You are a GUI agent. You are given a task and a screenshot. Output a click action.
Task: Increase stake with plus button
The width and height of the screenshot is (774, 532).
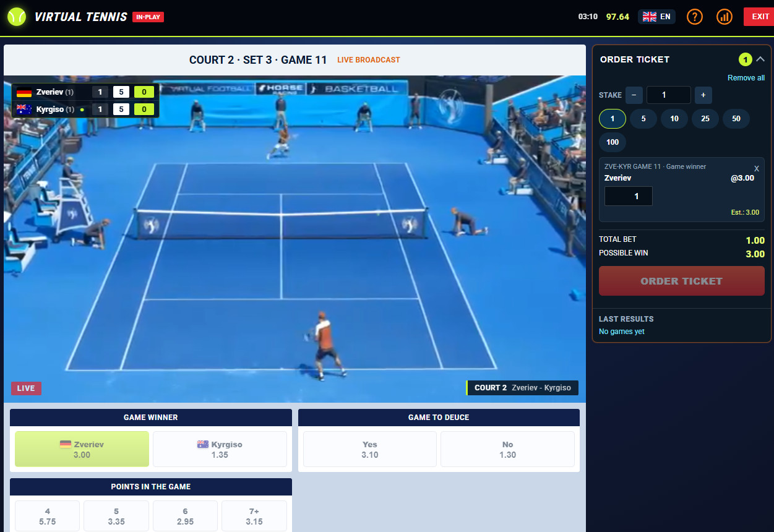[x=703, y=95]
